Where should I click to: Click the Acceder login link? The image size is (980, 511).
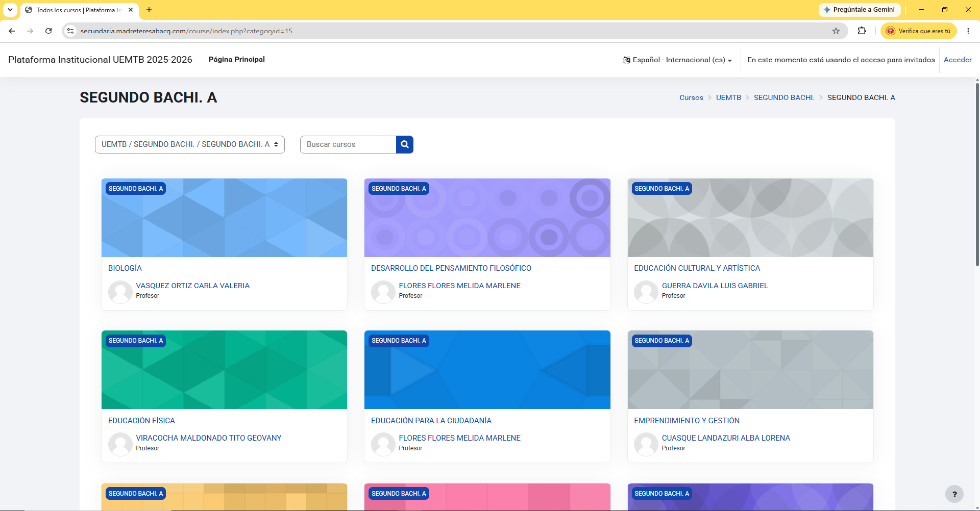click(x=958, y=60)
